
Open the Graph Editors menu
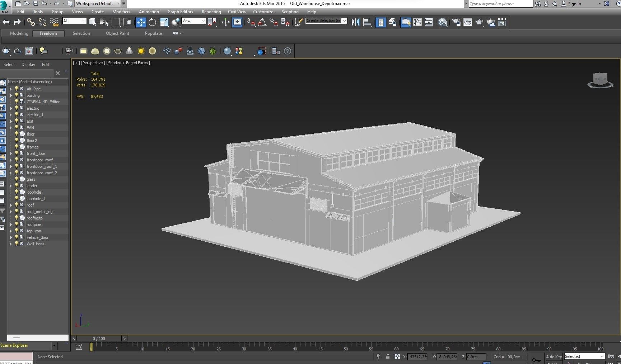pyautogui.click(x=180, y=12)
